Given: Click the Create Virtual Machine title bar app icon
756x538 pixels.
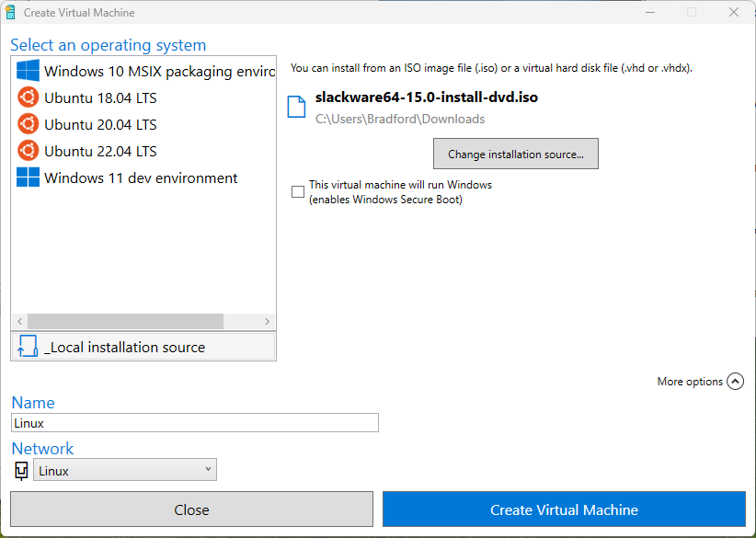Looking at the screenshot, I should (x=10, y=12).
